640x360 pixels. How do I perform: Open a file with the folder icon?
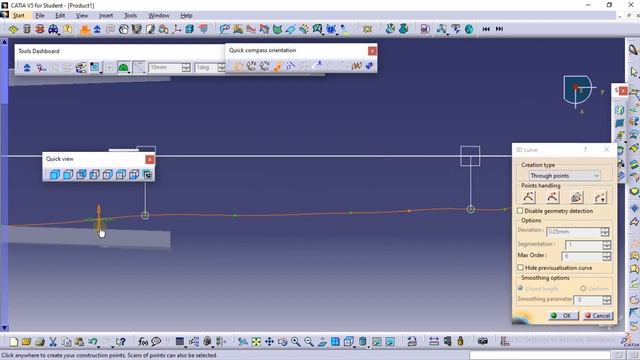27,342
